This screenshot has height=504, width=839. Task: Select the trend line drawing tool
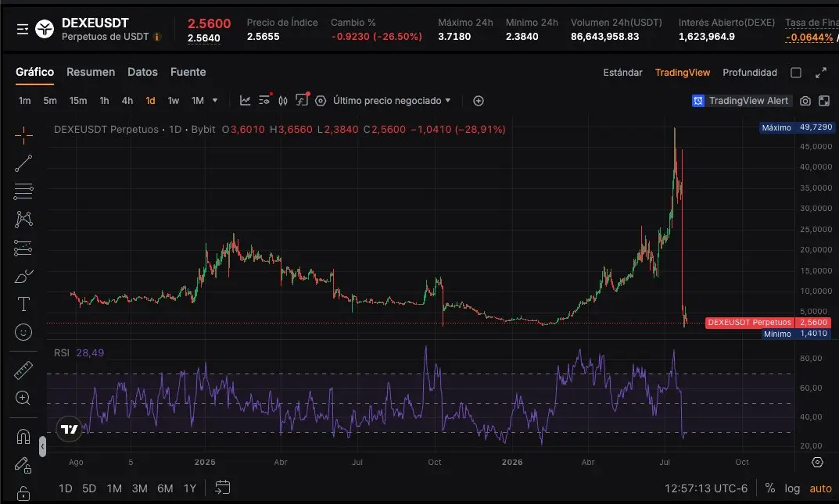point(23,163)
